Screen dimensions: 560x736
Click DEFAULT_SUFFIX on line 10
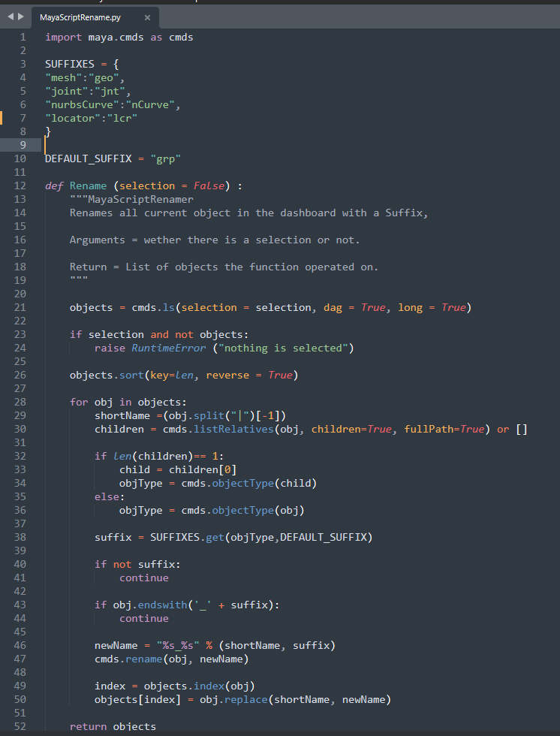coord(88,158)
